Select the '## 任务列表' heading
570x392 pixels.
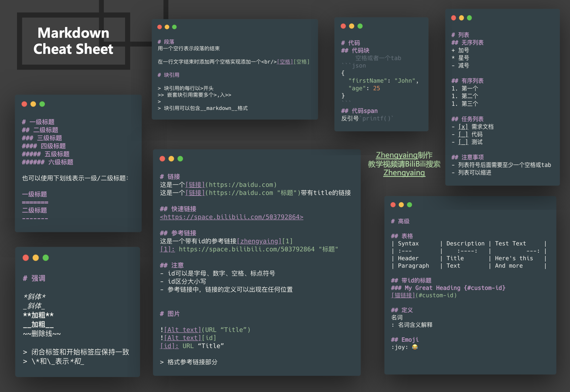[468, 119]
